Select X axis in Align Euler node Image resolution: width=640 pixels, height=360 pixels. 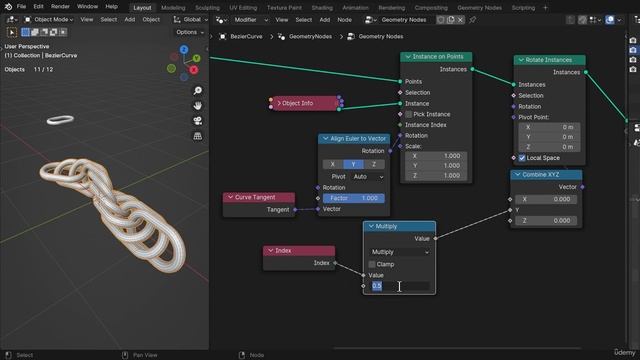[x=333, y=164]
